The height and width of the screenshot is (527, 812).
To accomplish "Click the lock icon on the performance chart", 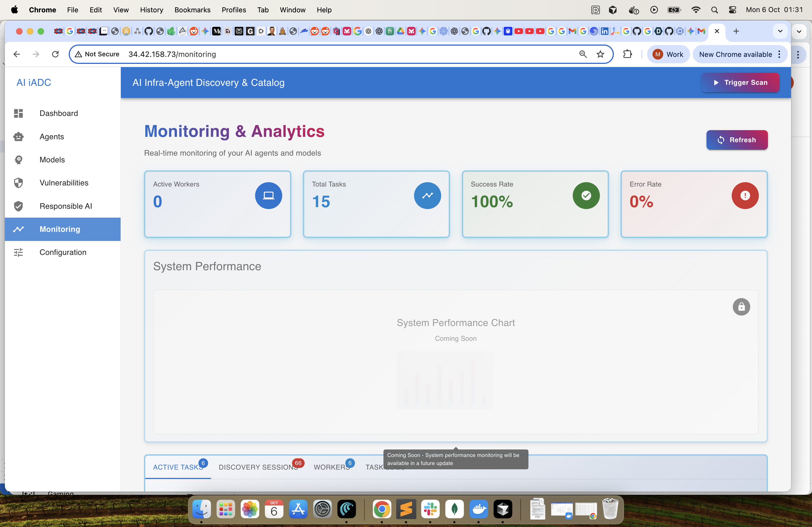I will (741, 307).
